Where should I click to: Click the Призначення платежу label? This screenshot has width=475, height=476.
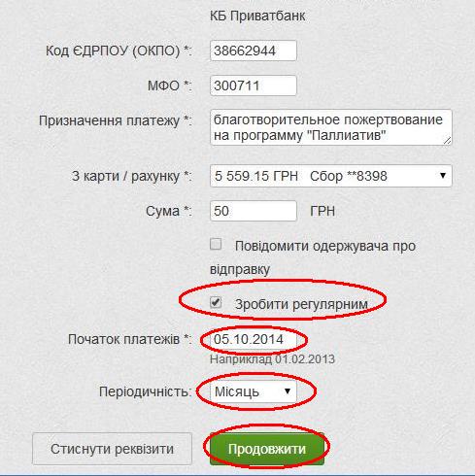pyautogui.click(x=116, y=120)
